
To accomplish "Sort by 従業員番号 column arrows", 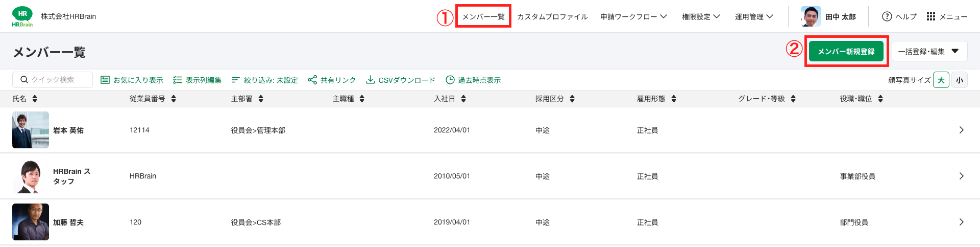I will (174, 99).
